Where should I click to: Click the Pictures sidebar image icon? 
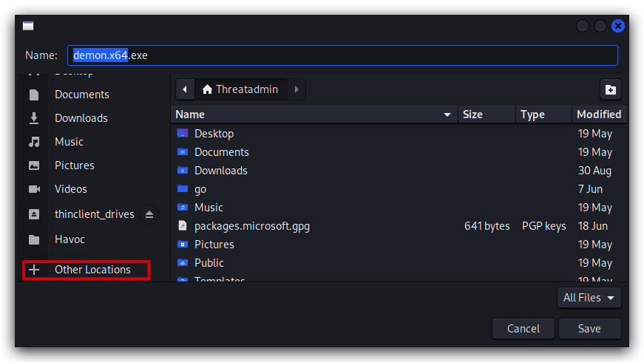coord(34,165)
